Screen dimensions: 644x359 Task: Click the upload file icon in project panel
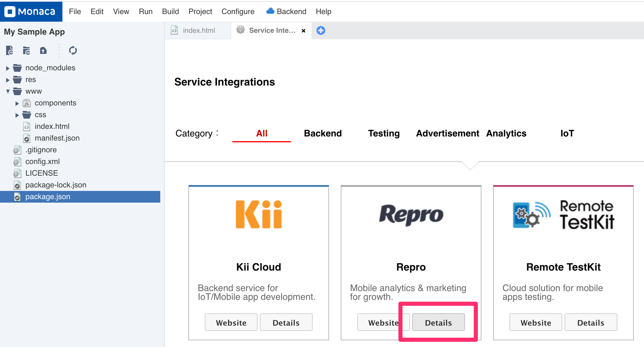pos(43,50)
